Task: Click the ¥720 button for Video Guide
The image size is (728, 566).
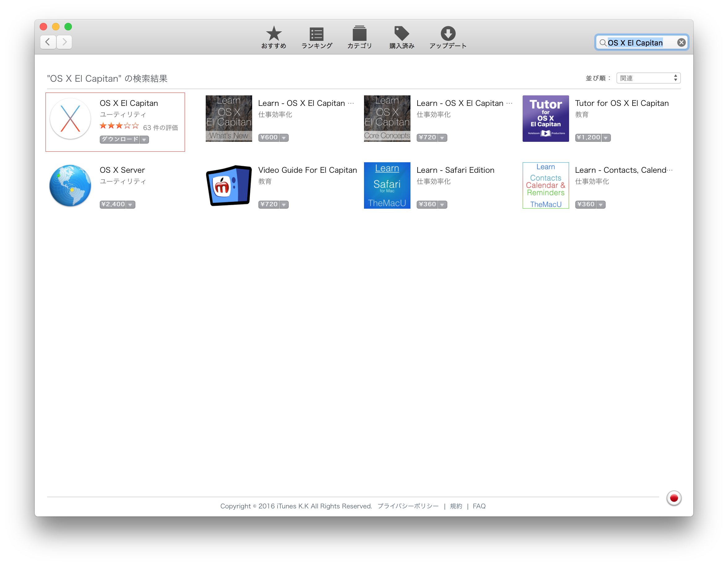Action: click(269, 204)
